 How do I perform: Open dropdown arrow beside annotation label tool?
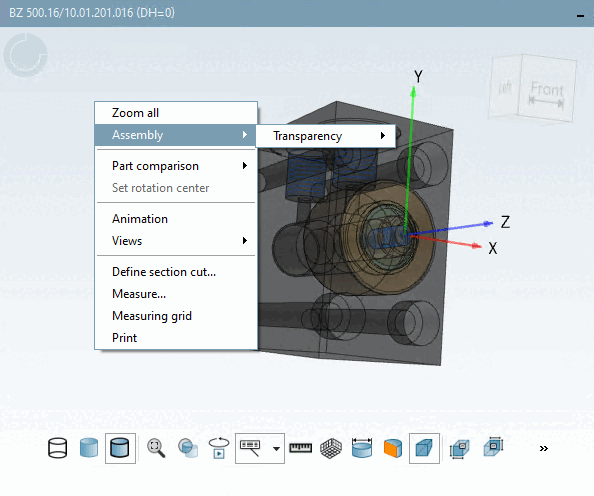tap(277, 449)
